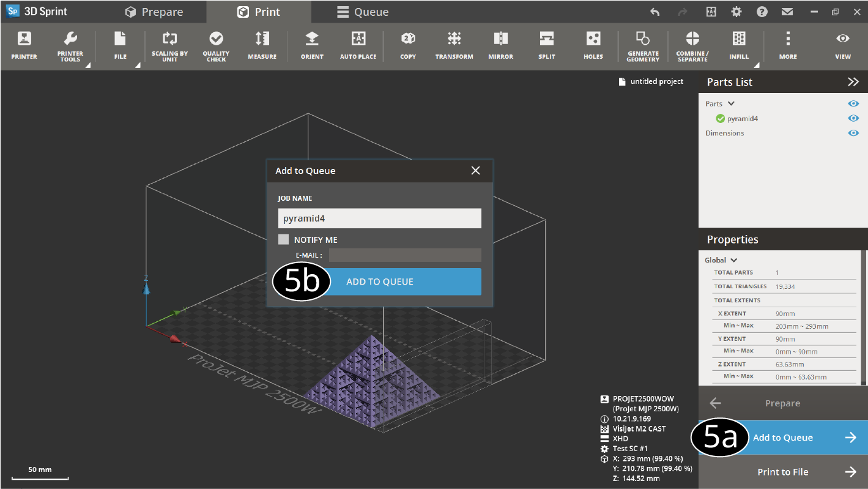Hide pyramid4 part with eye icon
868x489 pixels.
(x=853, y=119)
